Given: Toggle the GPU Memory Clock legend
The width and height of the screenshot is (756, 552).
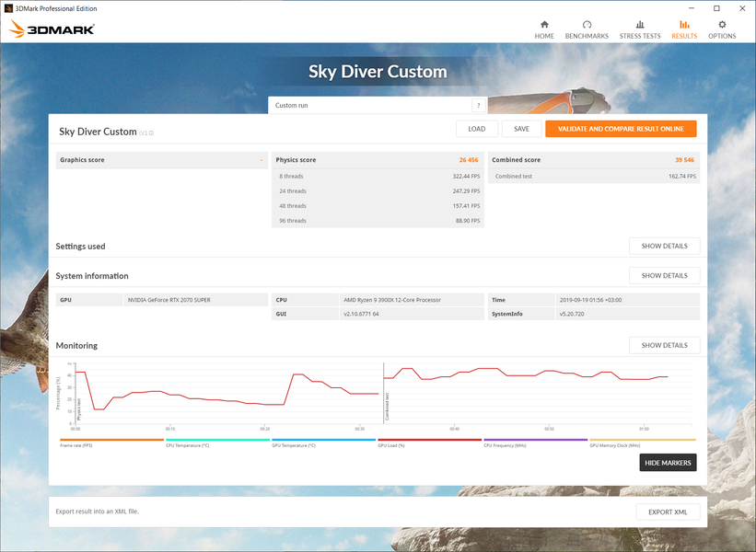Looking at the screenshot, I should [643, 443].
